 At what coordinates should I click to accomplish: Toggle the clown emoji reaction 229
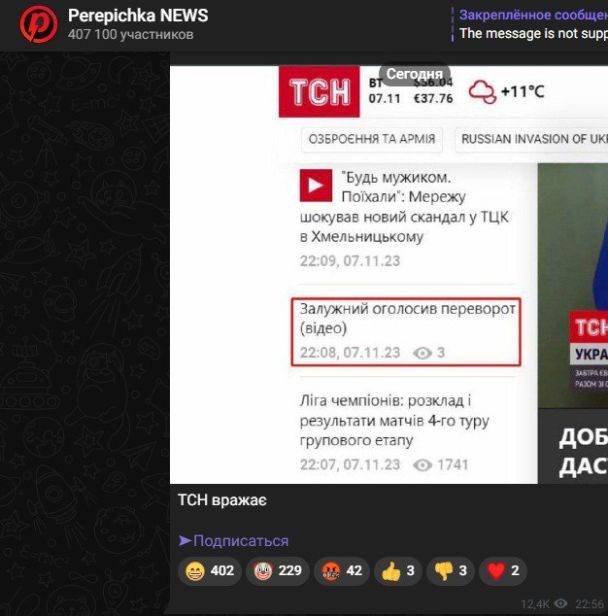click(x=275, y=571)
